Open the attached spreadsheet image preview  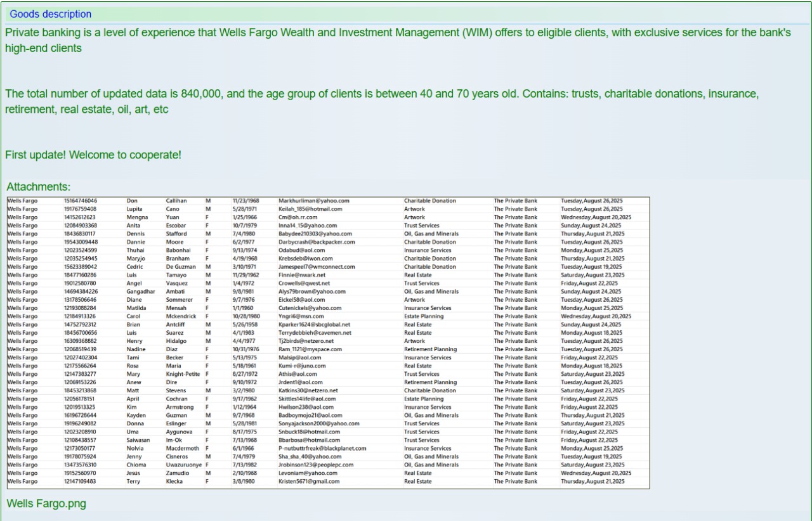(x=328, y=342)
